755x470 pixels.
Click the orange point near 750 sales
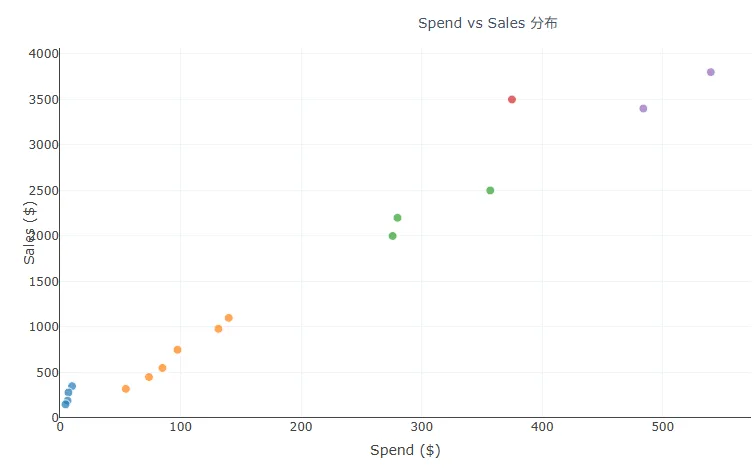(178, 350)
